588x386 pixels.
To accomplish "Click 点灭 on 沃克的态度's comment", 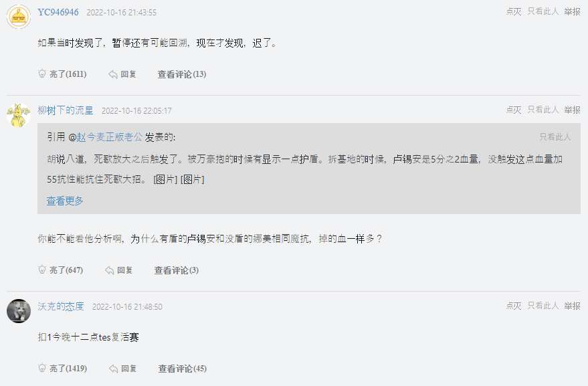I will coord(513,306).
